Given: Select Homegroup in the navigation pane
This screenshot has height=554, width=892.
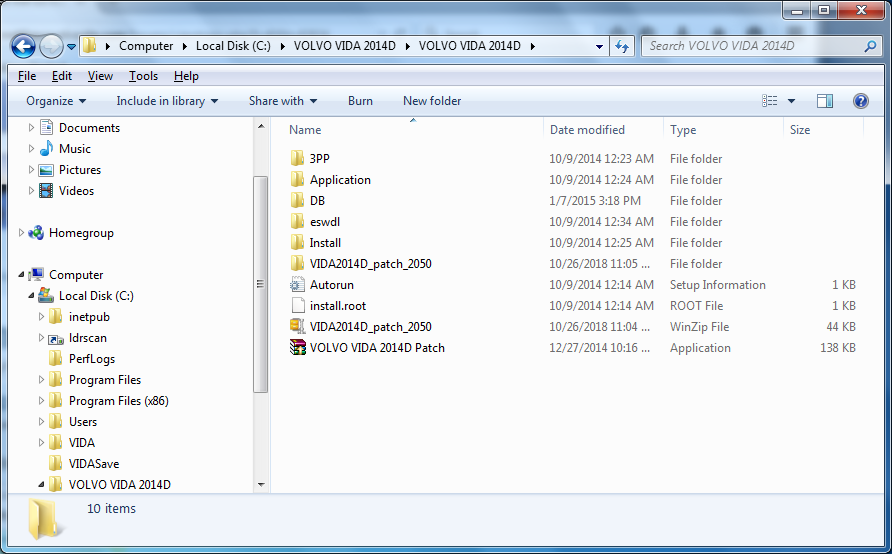Looking at the screenshot, I should pos(81,233).
